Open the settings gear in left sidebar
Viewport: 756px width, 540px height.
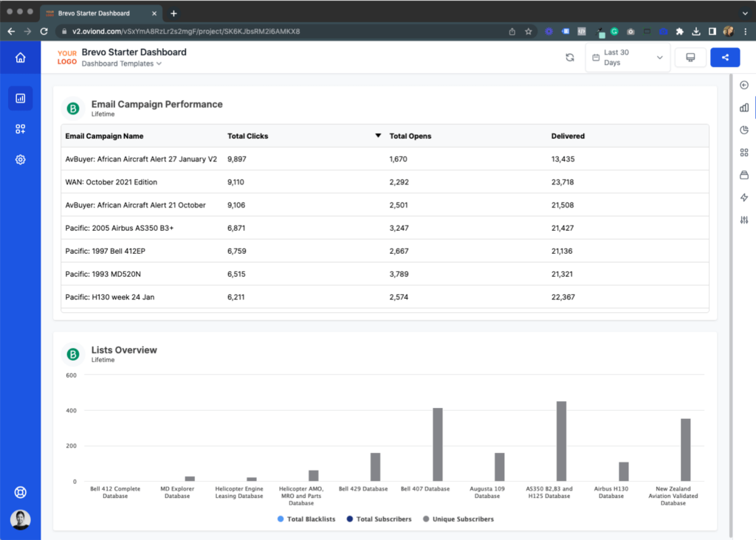(20, 160)
